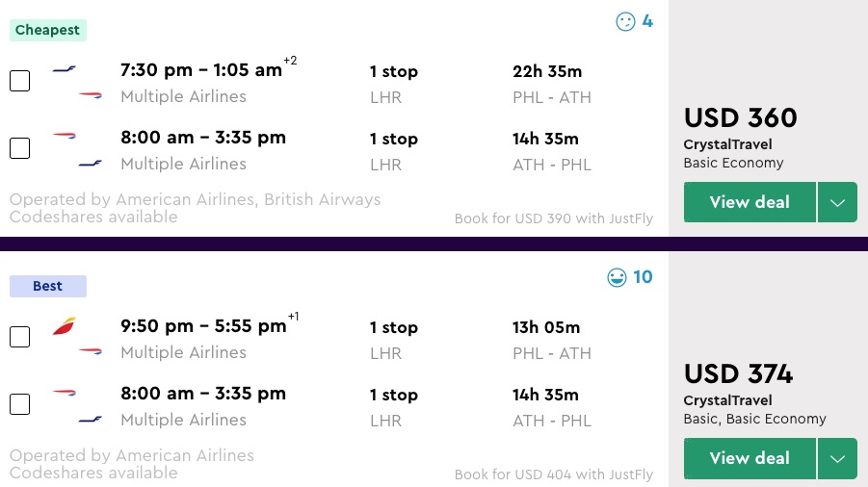Click American Airlines logo on 7:30 pm flight
868x487 pixels.
pos(65,70)
